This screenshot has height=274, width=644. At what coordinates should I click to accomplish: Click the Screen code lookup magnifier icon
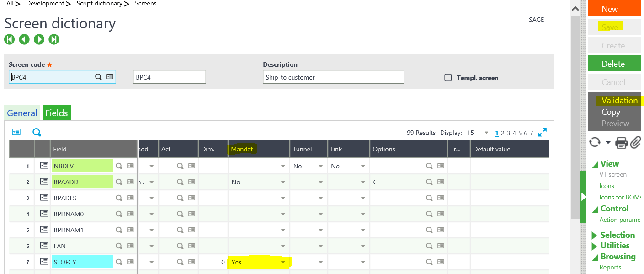[98, 76]
